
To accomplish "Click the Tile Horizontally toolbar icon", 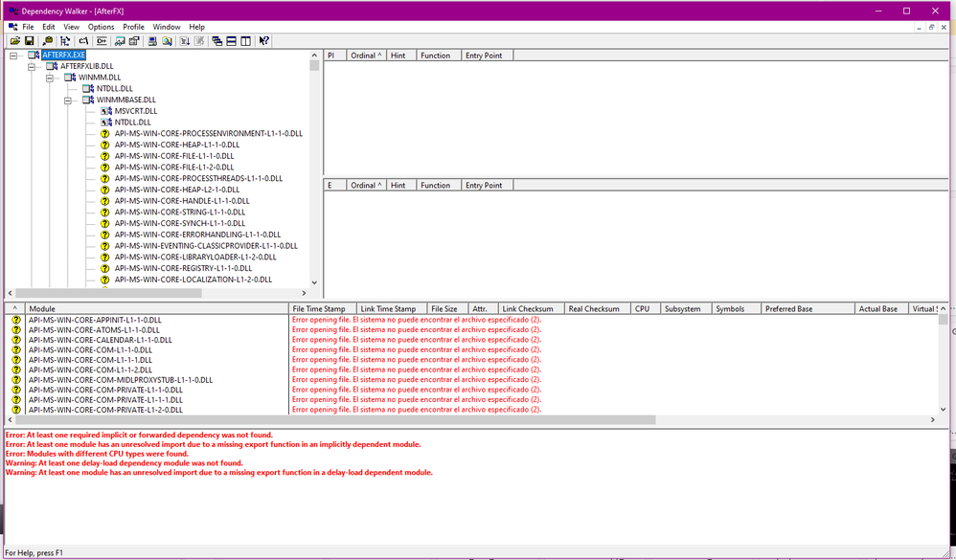I will 231,41.
